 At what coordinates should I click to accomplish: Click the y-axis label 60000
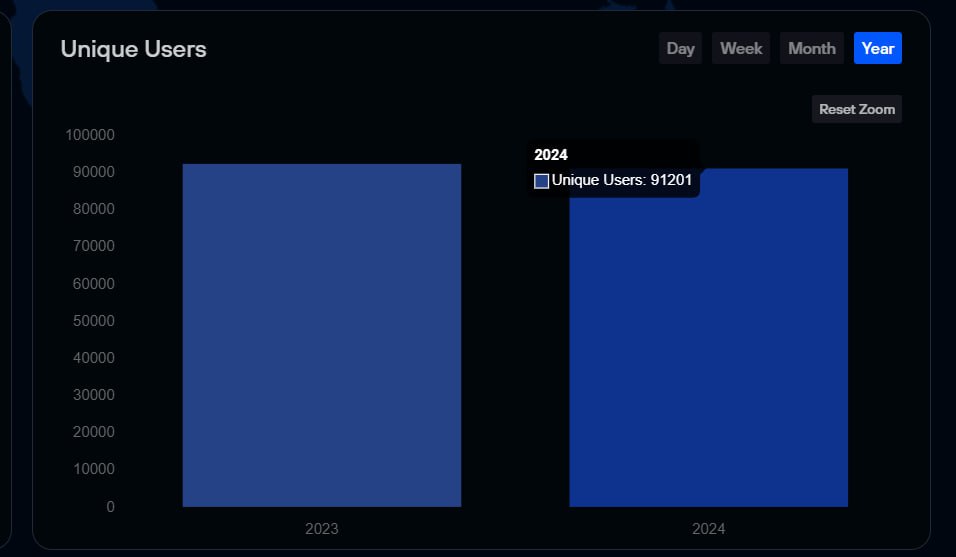93,283
